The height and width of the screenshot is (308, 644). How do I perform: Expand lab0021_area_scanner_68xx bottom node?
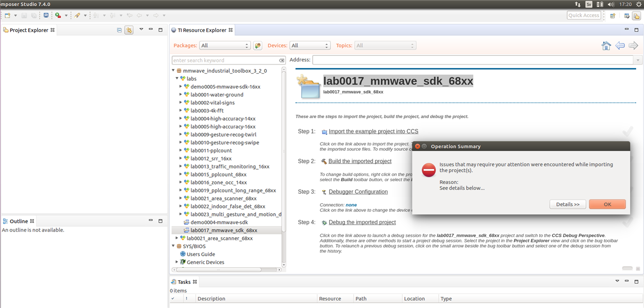pyautogui.click(x=177, y=238)
